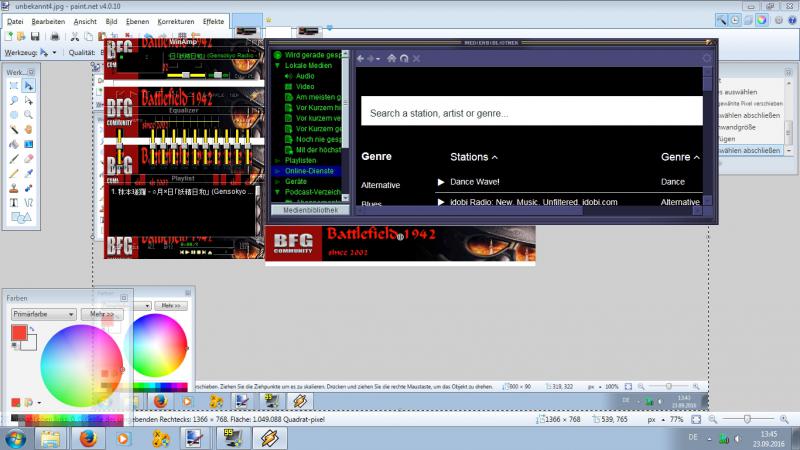Click the Winamp browser vertical scrollbar

(x=707, y=135)
